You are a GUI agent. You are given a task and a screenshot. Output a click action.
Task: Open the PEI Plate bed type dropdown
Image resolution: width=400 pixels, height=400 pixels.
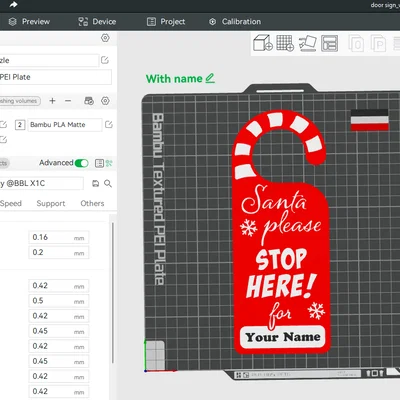coord(56,77)
